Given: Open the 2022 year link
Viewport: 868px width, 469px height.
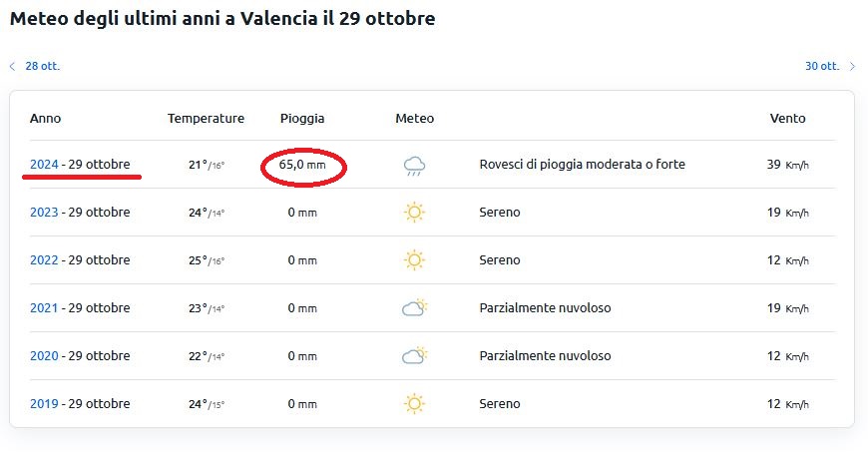Looking at the screenshot, I should coord(44,260).
